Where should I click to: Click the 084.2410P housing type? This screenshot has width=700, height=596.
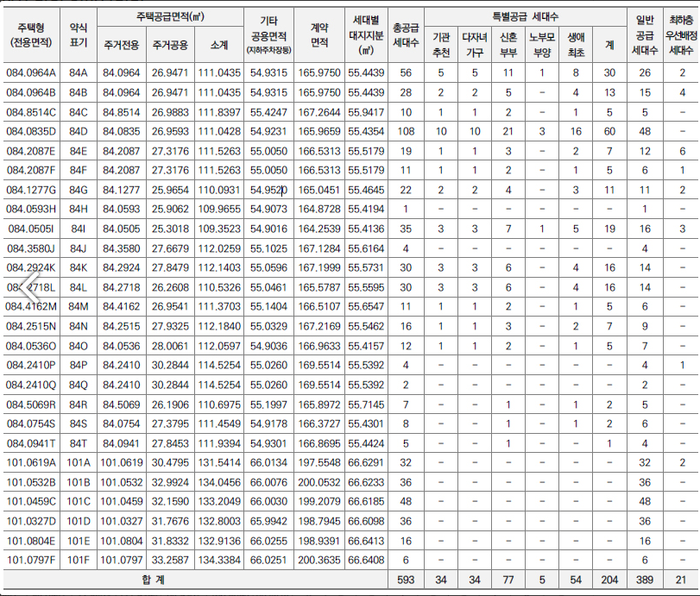point(31,366)
